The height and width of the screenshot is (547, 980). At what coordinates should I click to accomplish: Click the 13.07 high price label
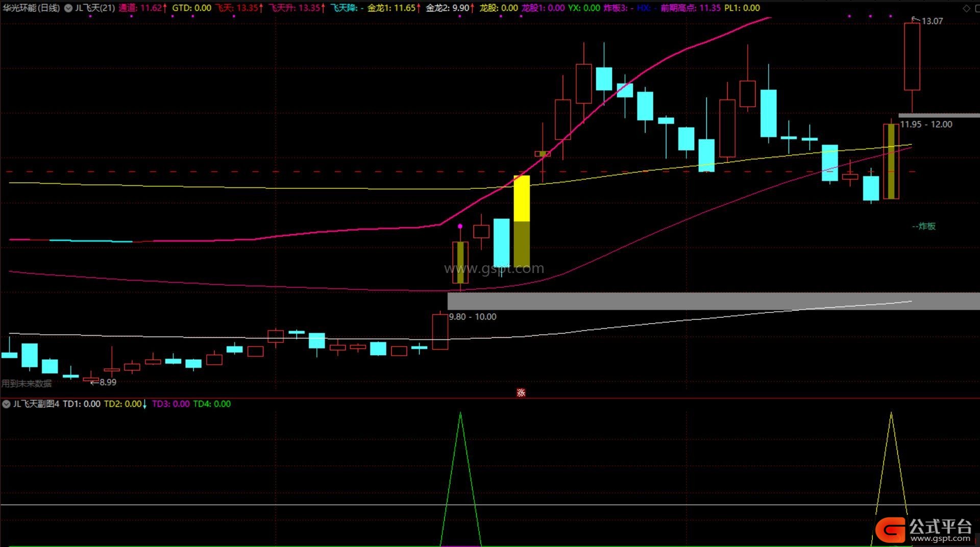click(x=932, y=21)
